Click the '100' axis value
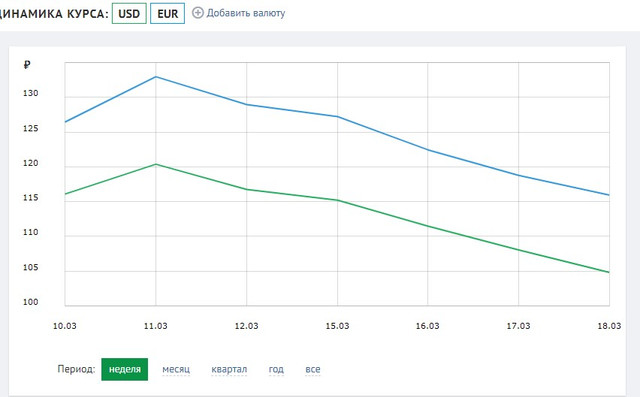This screenshot has width=640, height=397. (31, 302)
